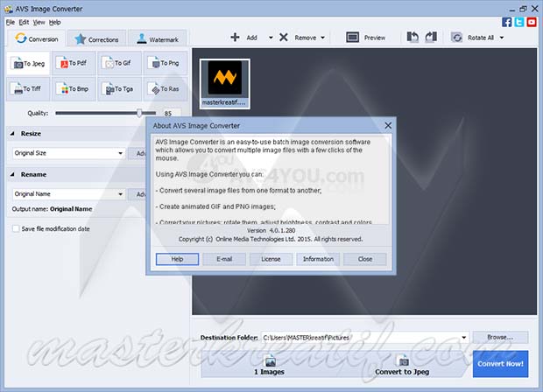Click the Version 4.0.1.280 text
The width and height of the screenshot is (543, 392).
(x=271, y=230)
